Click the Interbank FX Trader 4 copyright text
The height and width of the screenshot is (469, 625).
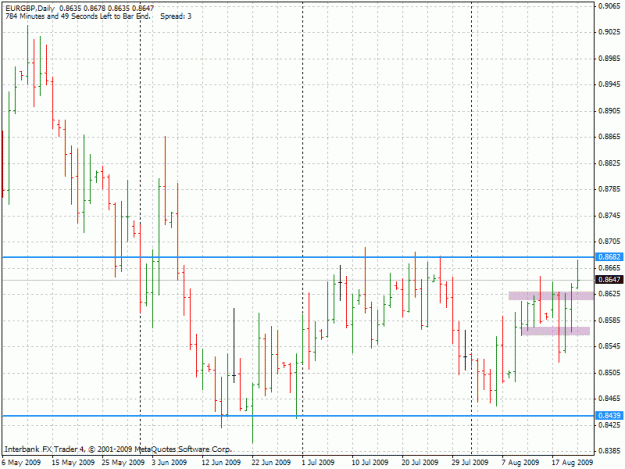click(118, 449)
